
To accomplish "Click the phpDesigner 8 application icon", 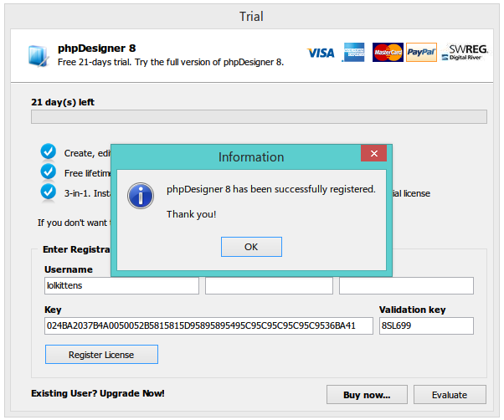I will tap(38, 56).
